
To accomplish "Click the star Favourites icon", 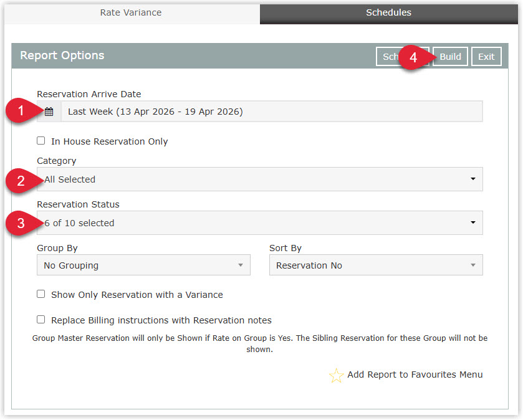I will click(x=336, y=375).
